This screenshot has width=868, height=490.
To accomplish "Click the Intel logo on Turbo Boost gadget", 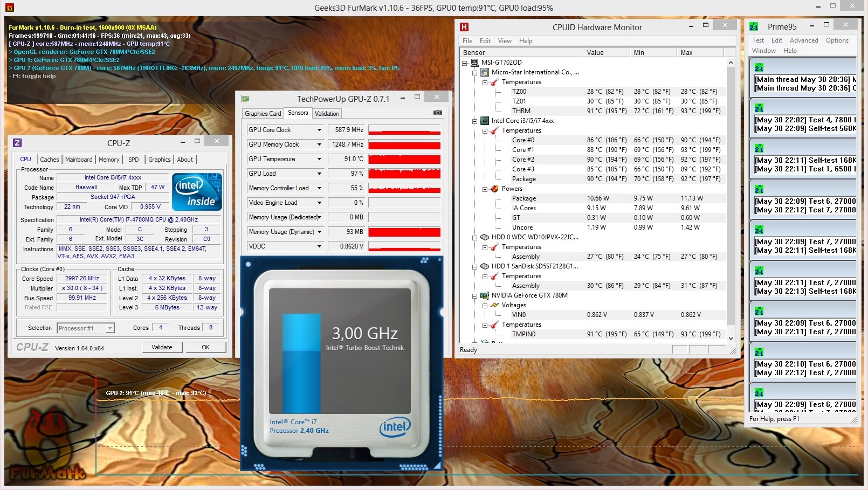I will pos(395,427).
